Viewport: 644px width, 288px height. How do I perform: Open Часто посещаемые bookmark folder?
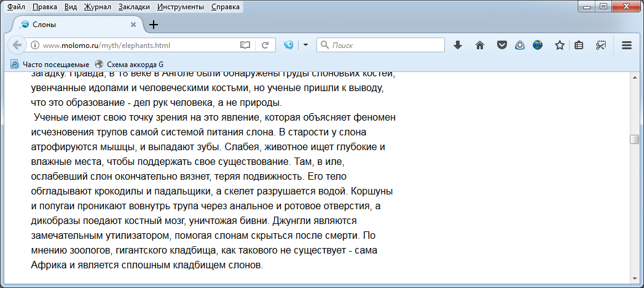pyautogui.click(x=50, y=64)
